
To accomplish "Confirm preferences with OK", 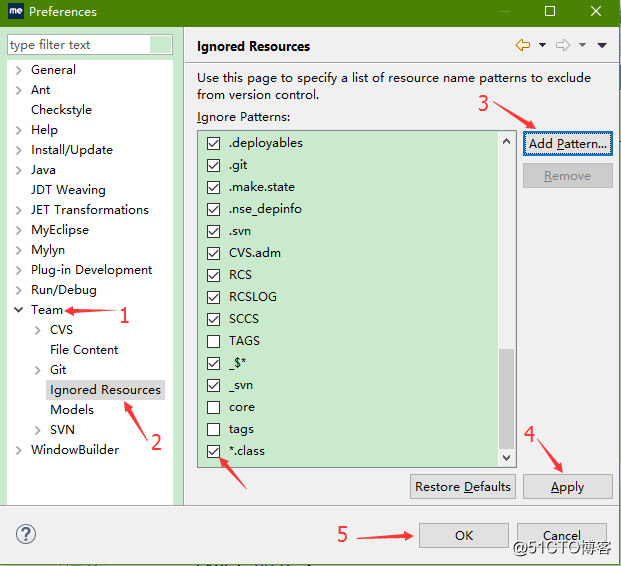I will click(464, 536).
